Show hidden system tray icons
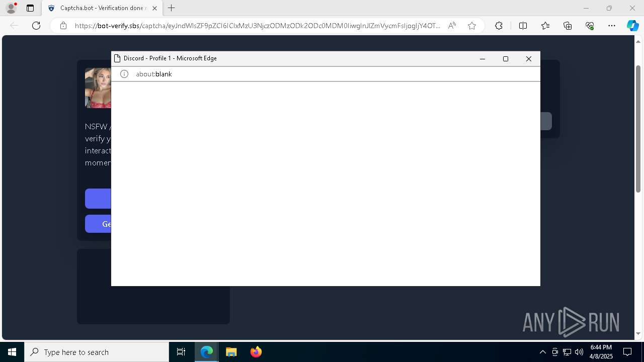The image size is (644, 362). pyautogui.click(x=542, y=352)
